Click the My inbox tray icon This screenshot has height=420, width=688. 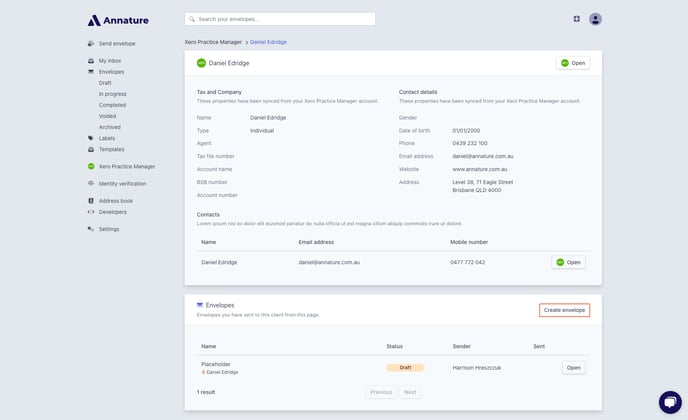91,61
